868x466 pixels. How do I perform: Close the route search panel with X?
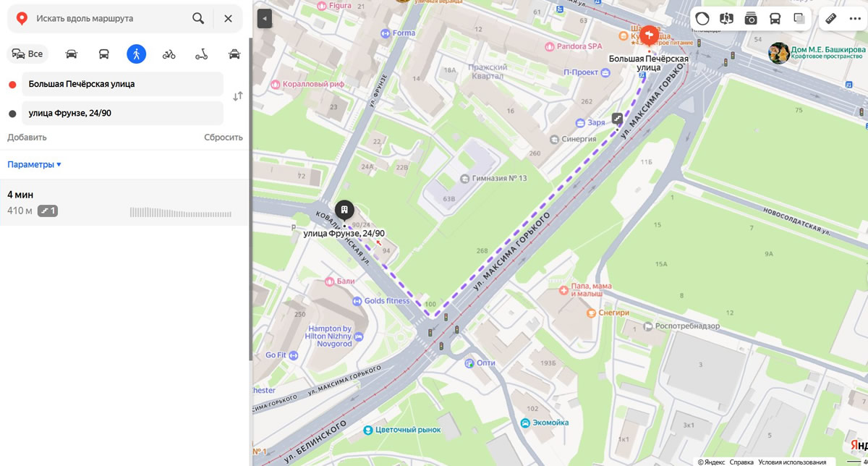coord(228,18)
